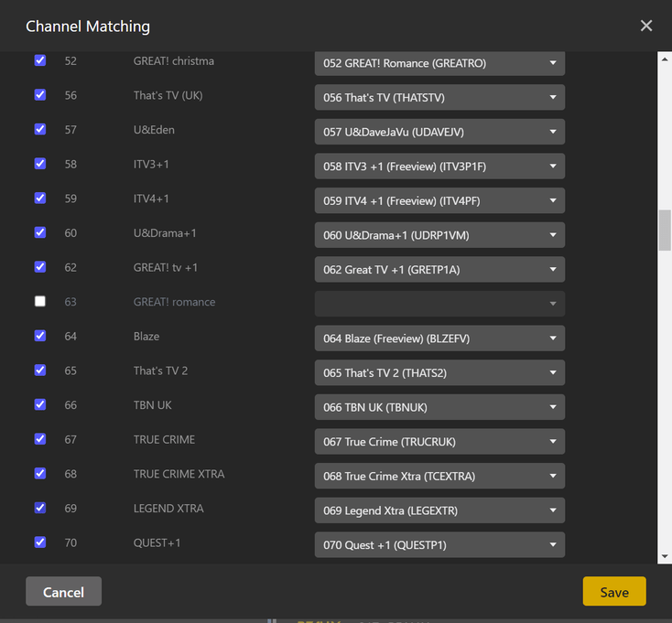Expand 065 That's TV 2 (THATS2) dropdown
Viewport: 672px width, 623px height.
tap(439, 373)
